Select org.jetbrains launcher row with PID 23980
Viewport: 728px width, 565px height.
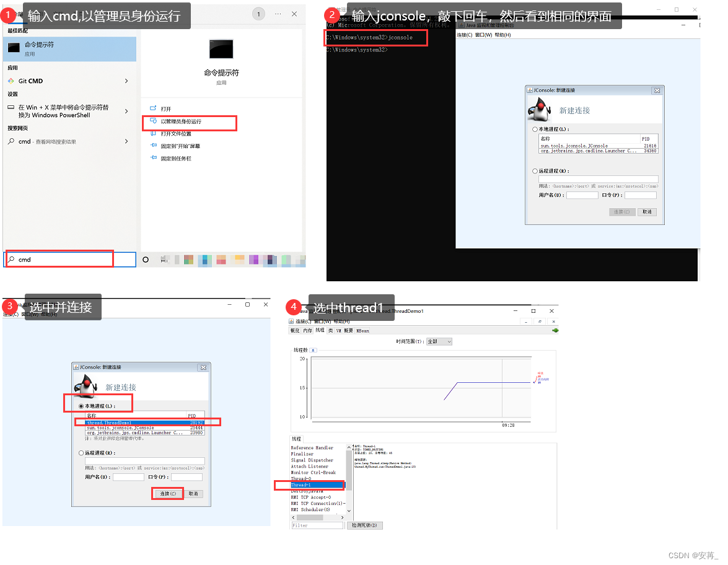pos(145,432)
